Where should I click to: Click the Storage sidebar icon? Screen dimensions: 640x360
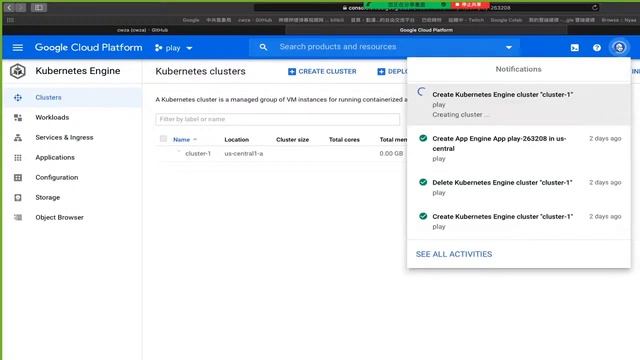pyautogui.click(x=18, y=198)
